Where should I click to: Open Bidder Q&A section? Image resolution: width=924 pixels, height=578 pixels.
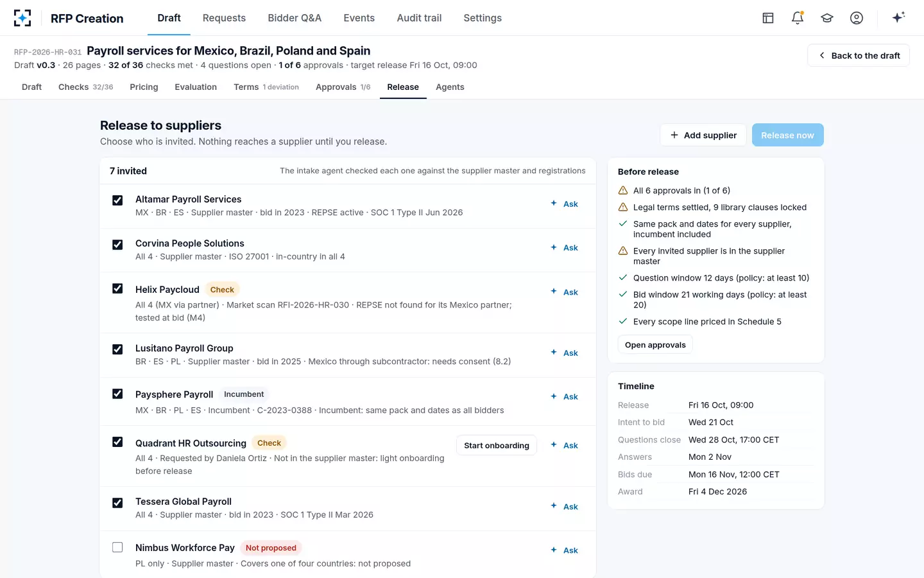(x=295, y=18)
